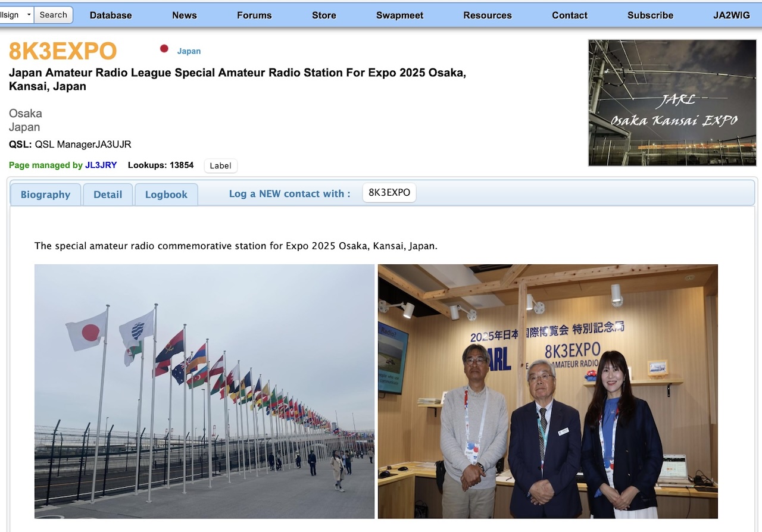This screenshot has width=762, height=532.
Task: Open page manager JL3JRY's profile link
Action: pyautogui.click(x=101, y=165)
